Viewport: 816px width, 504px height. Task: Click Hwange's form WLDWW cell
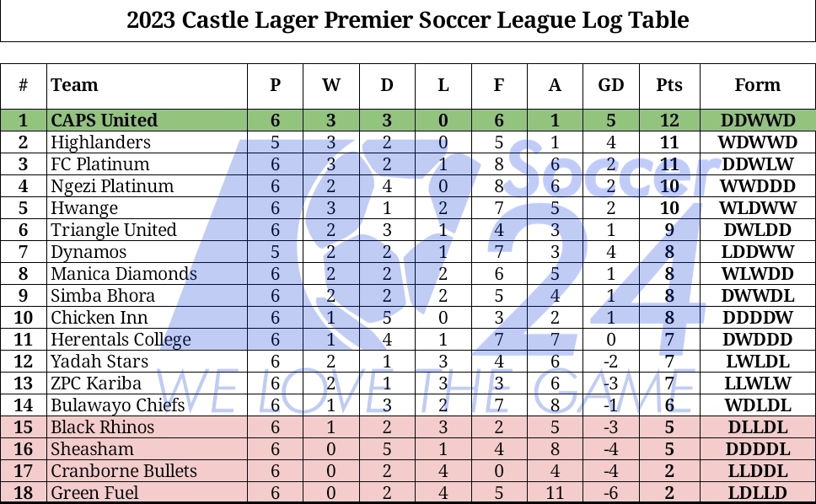(x=757, y=208)
